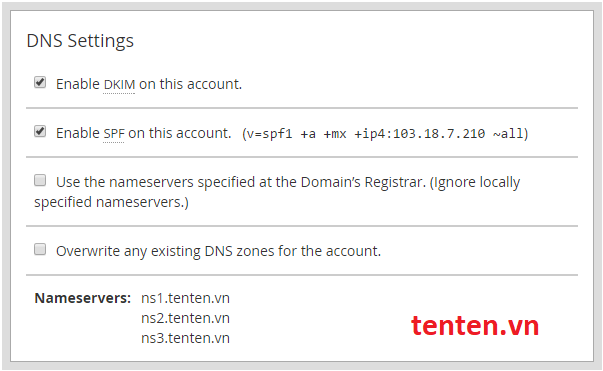Click the red tenten.vn watermark
This screenshot has width=603, height=371.
(475, 326)
